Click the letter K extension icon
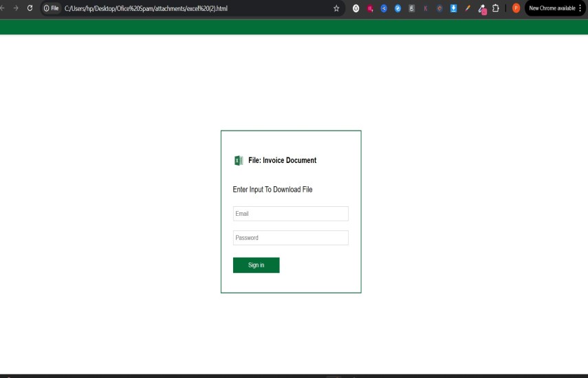The width and height of the screenshot is (588, 378). [425, 8]
